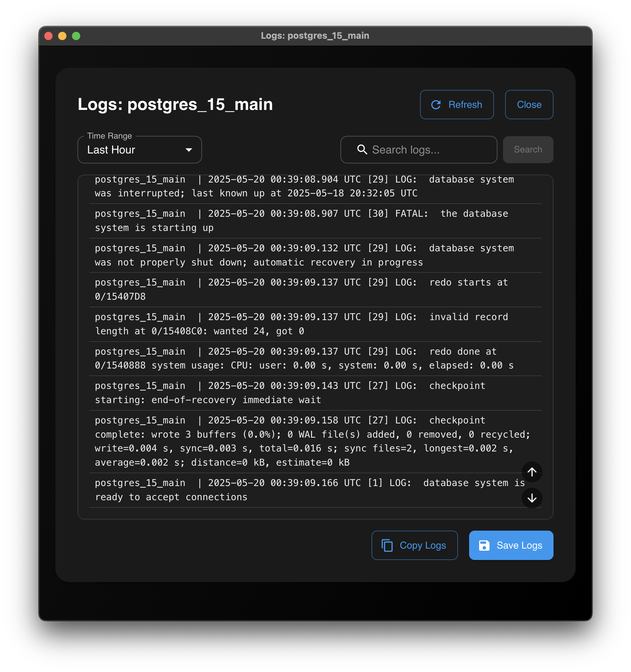
Task: Click the 'redo starts at' log entry
Action: [x=301, y=289]
